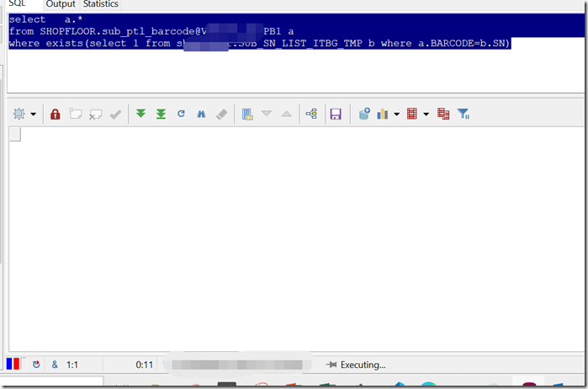Click the 1:1 cursor position text
Screen dimensions: 588x389
(x=72, y=365)
